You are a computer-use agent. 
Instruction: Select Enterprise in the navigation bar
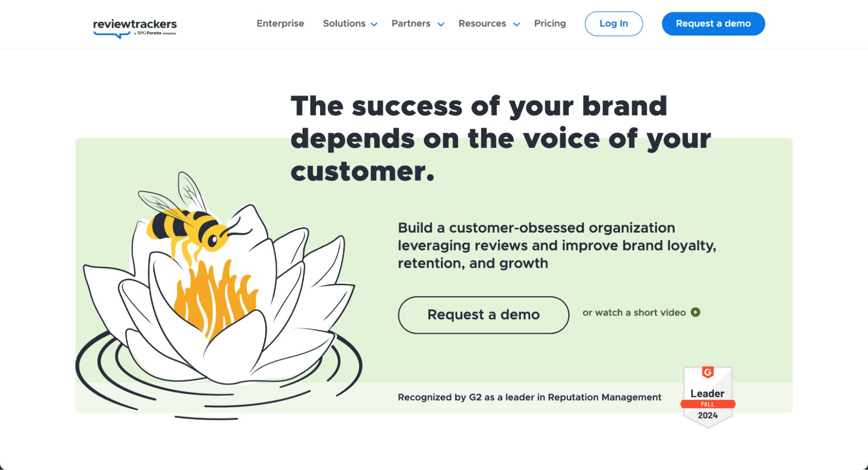pos(280,24)
